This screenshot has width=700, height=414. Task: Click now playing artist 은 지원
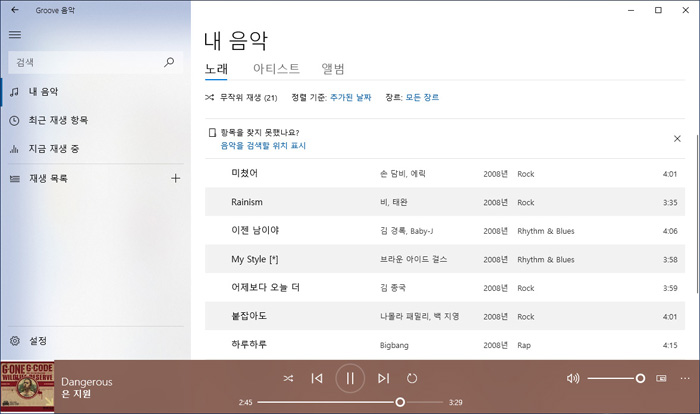[x=76, y=394]
